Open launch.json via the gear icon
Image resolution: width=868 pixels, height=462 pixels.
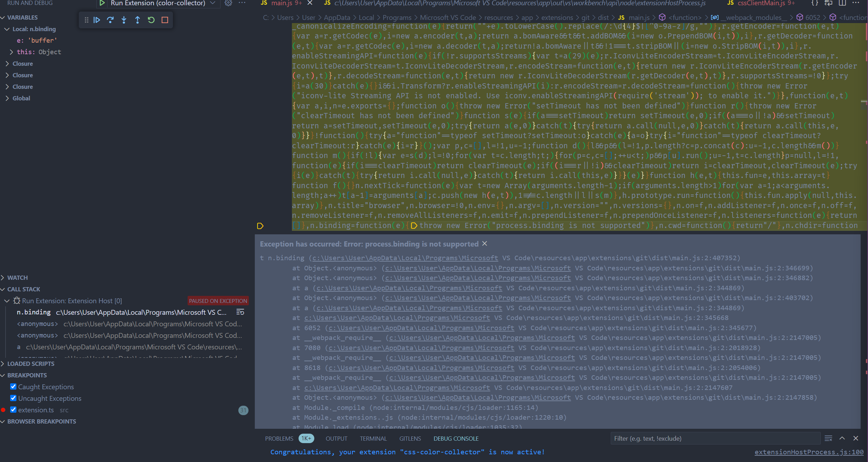tap(228, 3)
